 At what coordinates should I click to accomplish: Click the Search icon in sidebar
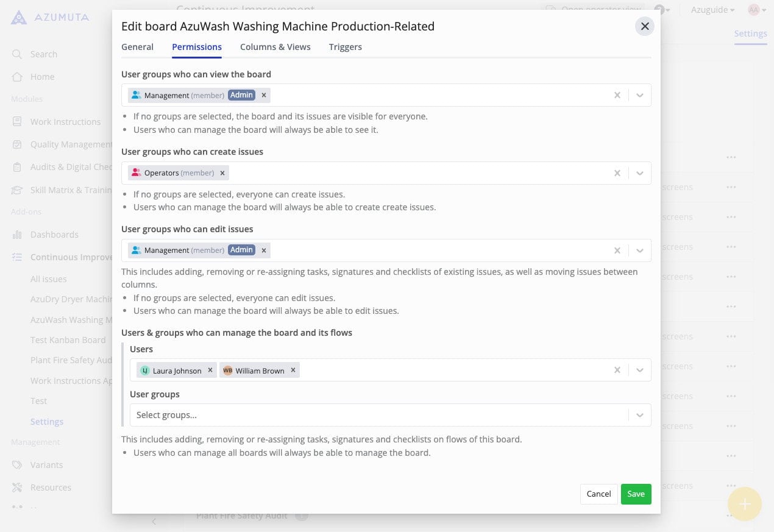click(17, 54)
